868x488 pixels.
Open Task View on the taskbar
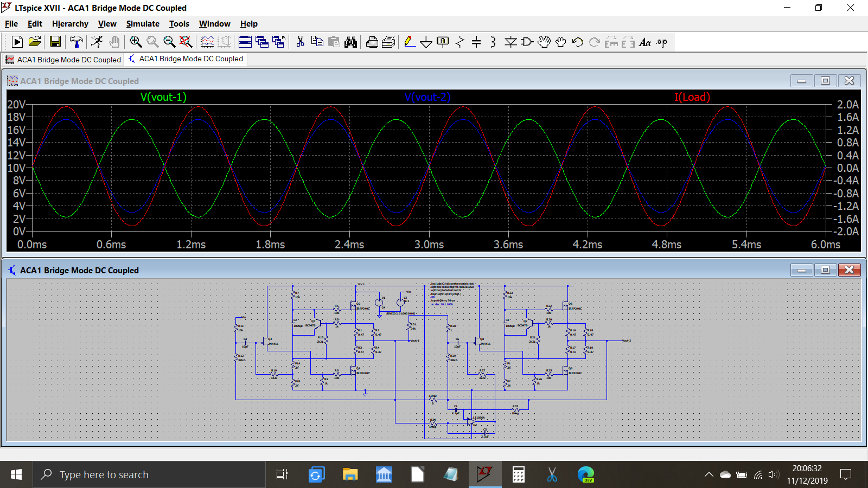tap(282, 474)
